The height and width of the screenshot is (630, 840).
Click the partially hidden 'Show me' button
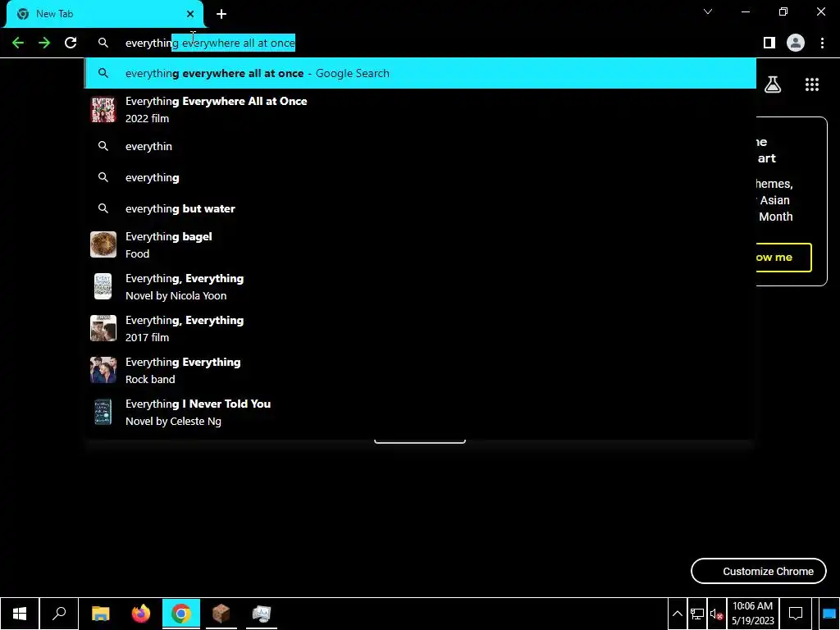[x=783, y=257]
